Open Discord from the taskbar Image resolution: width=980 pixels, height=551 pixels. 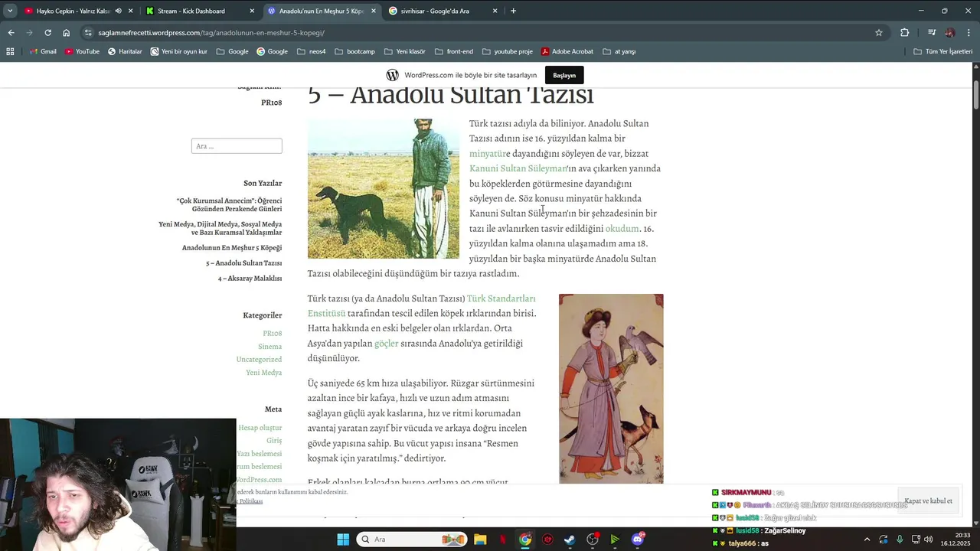tap(638, 540)
